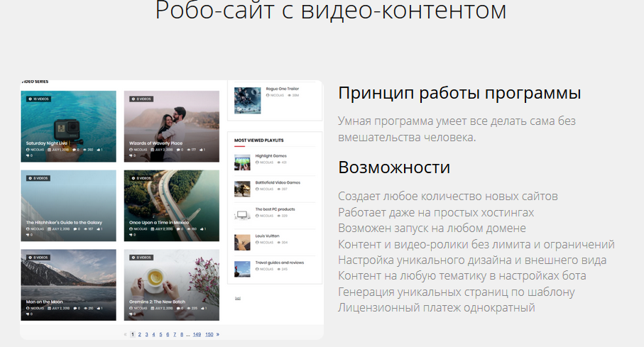Image resolution: width=644 pixels, height=347 pixels.
Task: Go to page 149 in pagination
Action: click(197, 334)
